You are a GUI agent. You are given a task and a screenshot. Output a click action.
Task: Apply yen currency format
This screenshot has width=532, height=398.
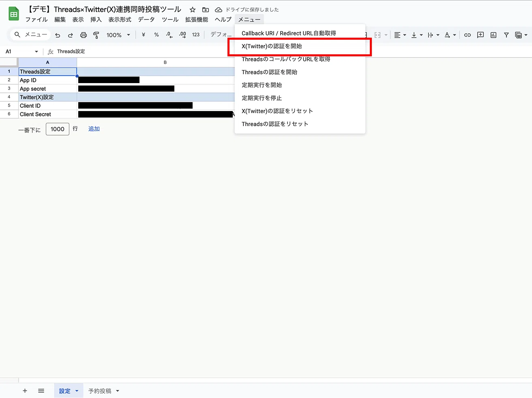[x=144, y=35]
